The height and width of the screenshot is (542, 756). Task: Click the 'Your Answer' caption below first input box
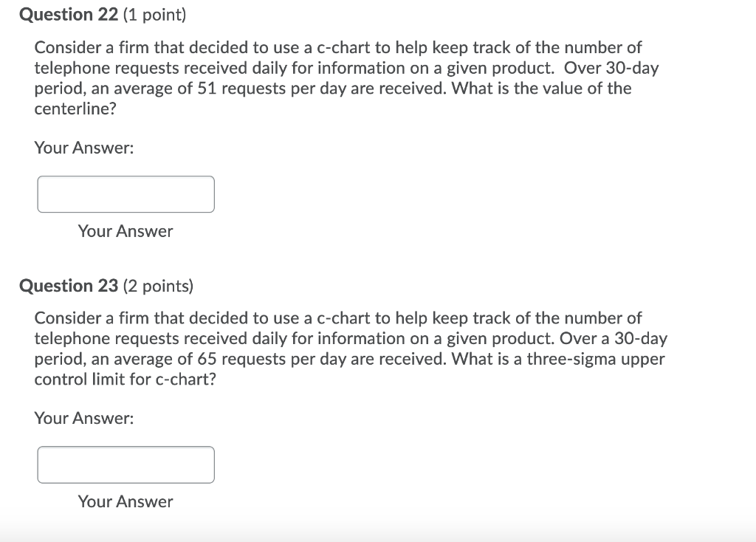(125, 231)
